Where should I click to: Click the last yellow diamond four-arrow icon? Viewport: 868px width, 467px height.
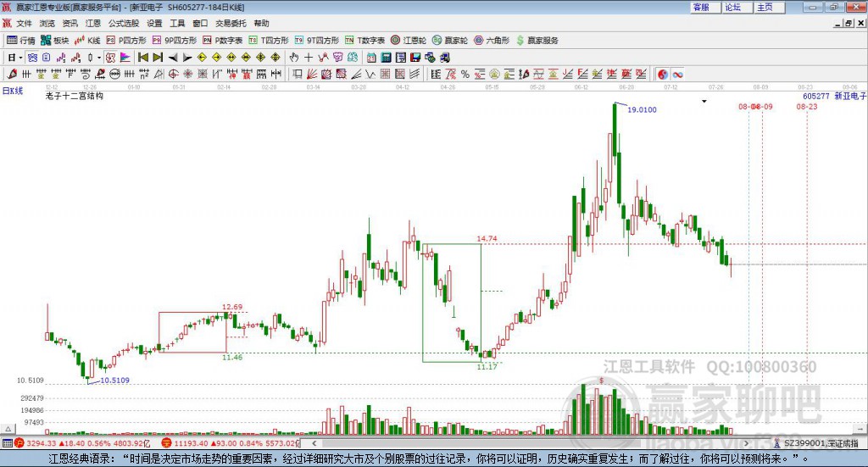275,58
